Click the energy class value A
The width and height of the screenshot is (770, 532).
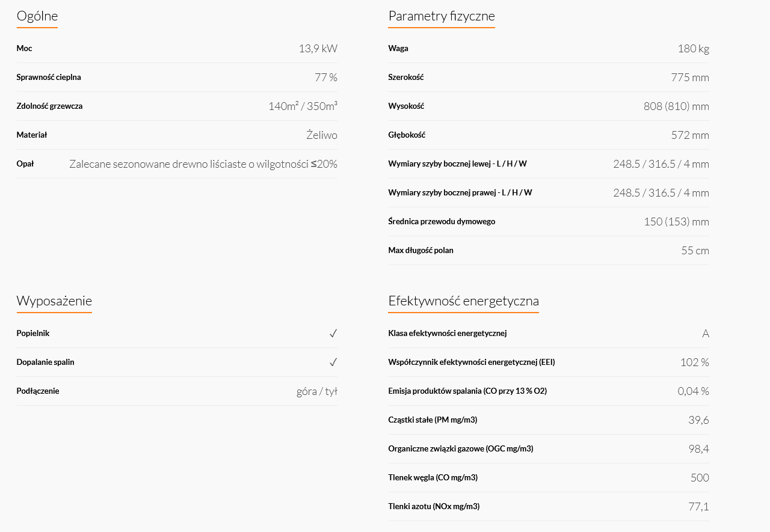tap(706, 334)
